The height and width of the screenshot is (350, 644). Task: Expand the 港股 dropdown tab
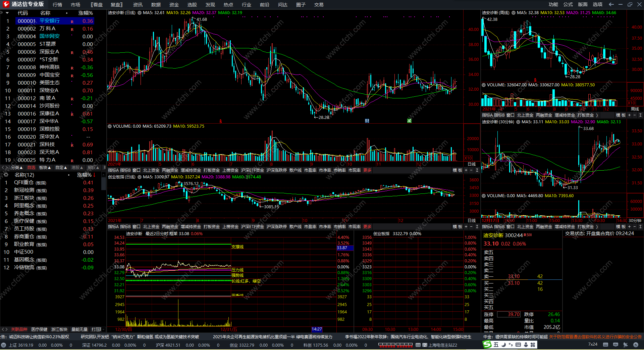pyautogui.click(x=77, y=168)
